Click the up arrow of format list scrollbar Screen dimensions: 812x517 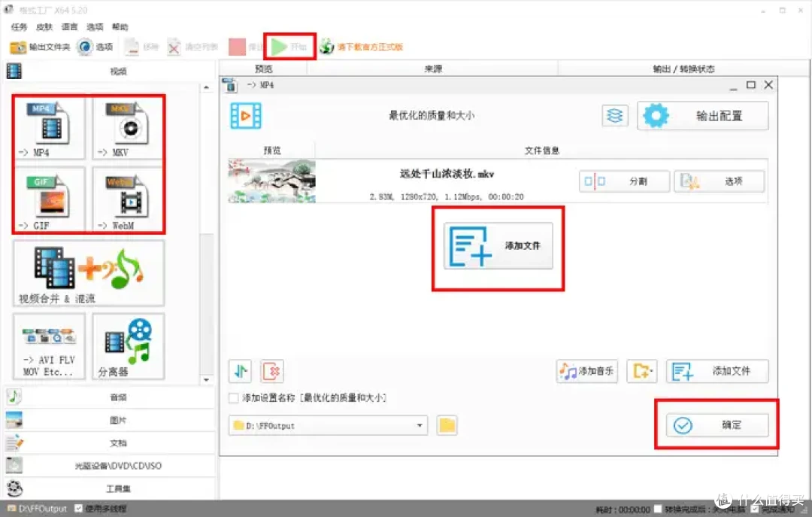(x=207, y=87)
